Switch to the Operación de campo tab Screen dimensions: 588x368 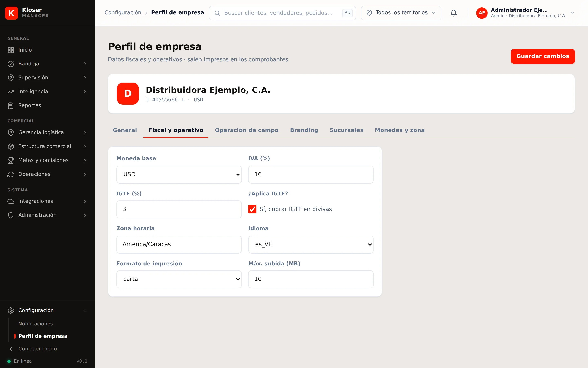247,130
